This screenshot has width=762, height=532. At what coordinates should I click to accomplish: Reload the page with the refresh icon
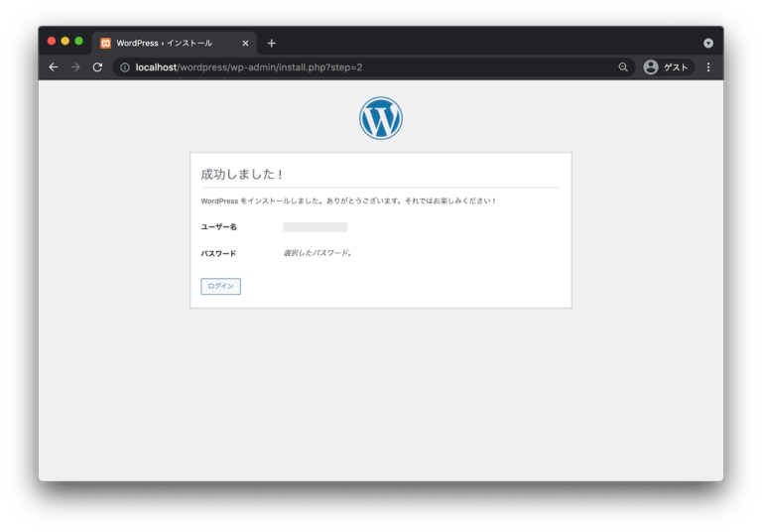[97, 67]
